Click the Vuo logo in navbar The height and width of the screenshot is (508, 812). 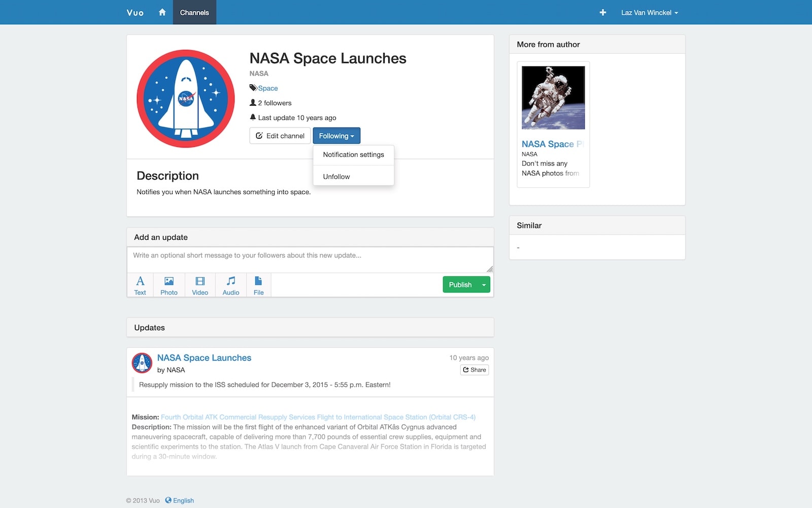135,13
